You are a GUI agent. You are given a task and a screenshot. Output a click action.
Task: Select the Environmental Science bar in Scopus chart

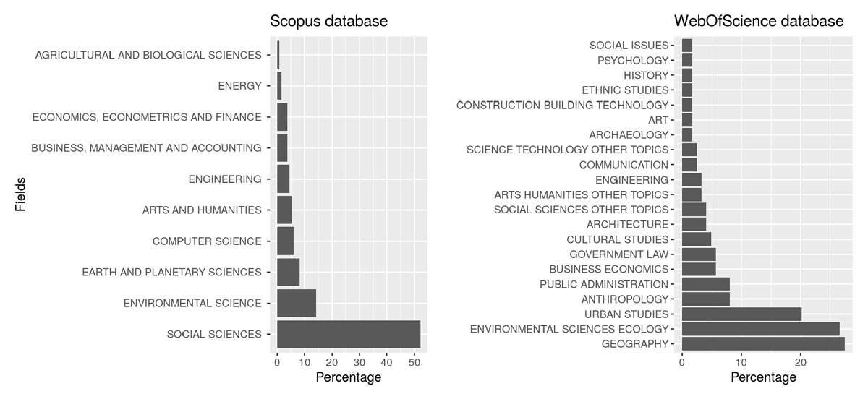[x=297, y=303]
